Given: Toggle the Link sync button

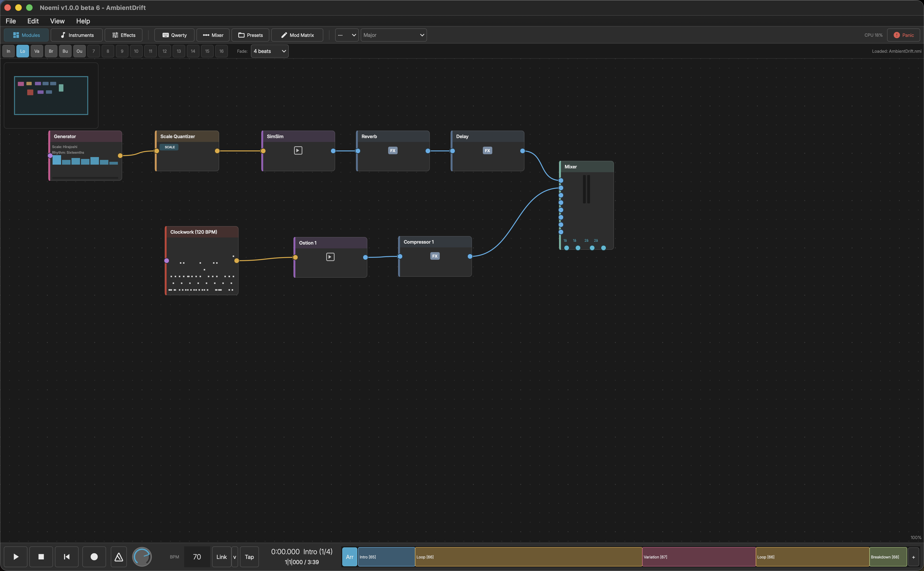Looking at the screenshot, I should tap(221, 557).
